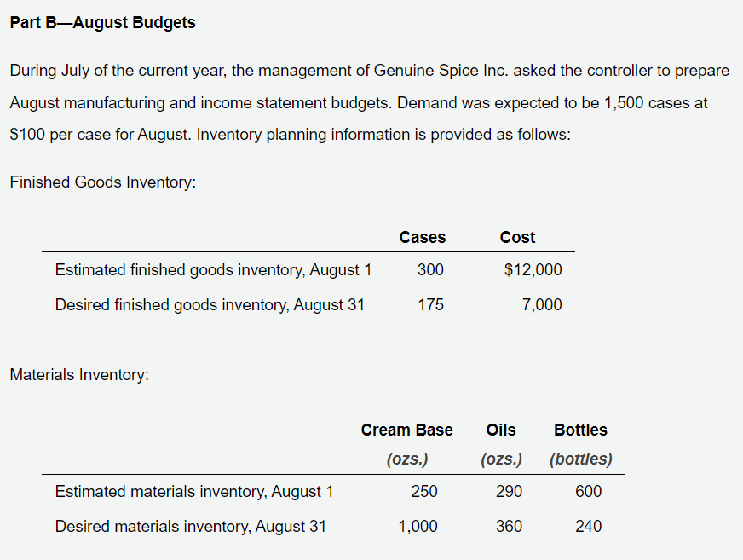This screenshot has width=743, height=560.
Task: Click 'Desired materials inventory, August 31' row label
Action: pos(191,527)
